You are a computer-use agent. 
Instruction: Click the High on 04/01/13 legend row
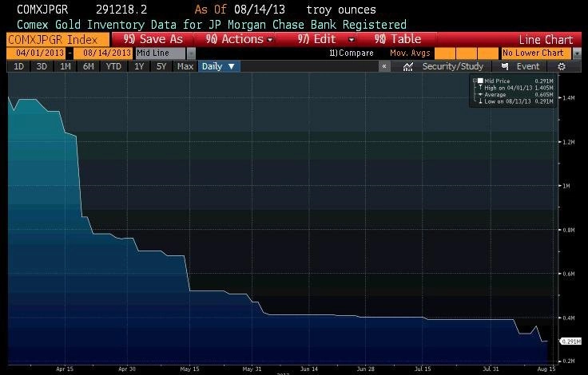click(x=515, y=88)
